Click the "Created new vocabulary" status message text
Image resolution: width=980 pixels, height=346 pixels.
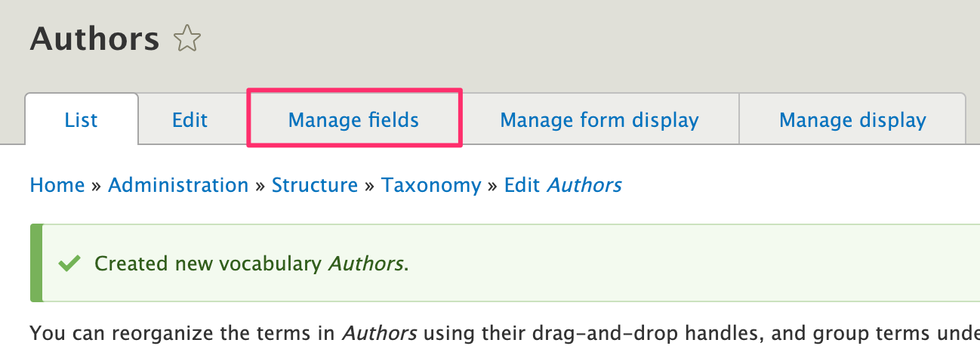[209, 264]
